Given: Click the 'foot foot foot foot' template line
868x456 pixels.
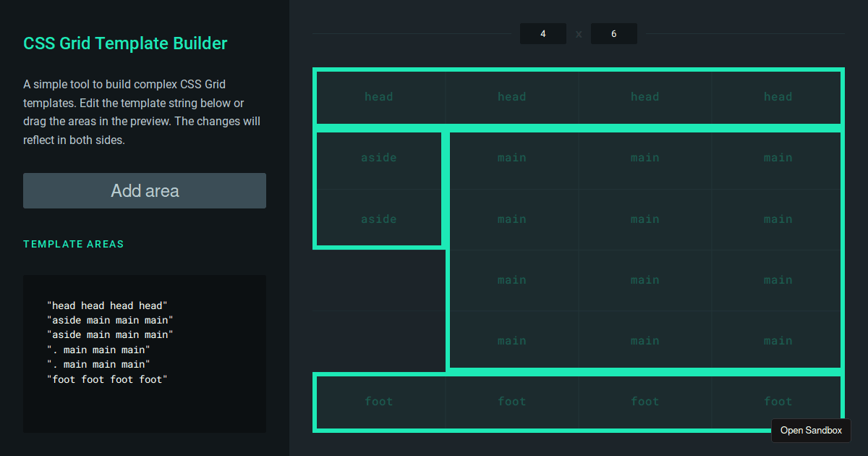Looking at the screenshot, I should point(109,379).
